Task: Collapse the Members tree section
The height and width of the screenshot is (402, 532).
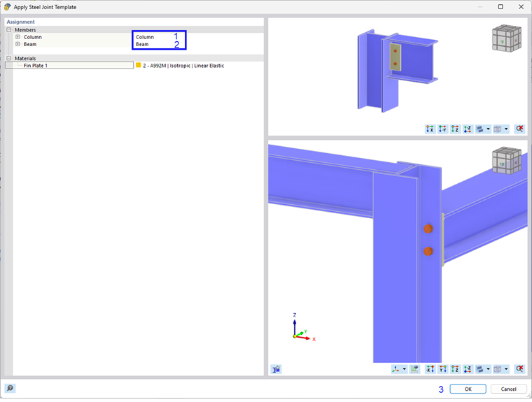Action: (9, 30)
